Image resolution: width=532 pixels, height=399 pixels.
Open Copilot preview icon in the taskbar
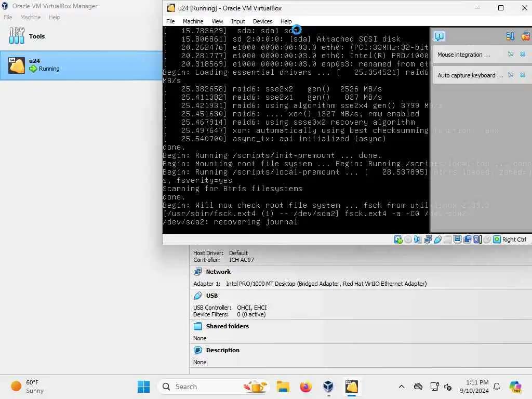point(515,387)
